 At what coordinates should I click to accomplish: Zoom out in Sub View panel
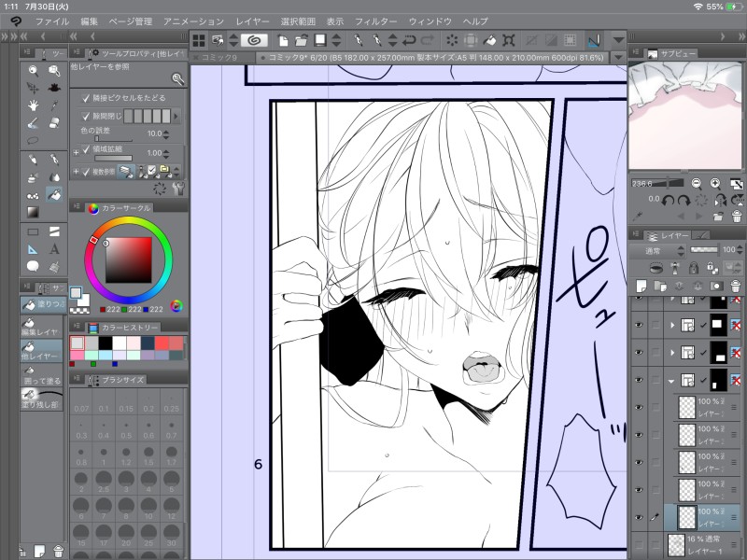click(697, 183)
